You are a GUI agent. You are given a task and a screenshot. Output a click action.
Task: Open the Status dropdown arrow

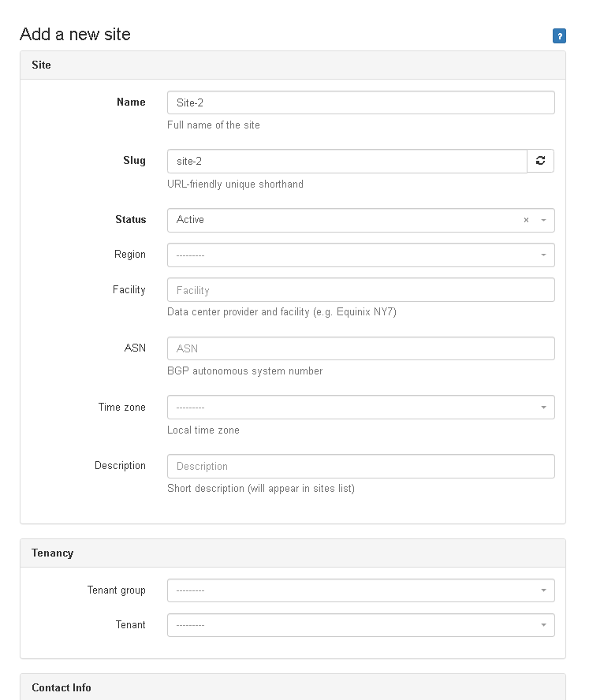tap(543, 220)
